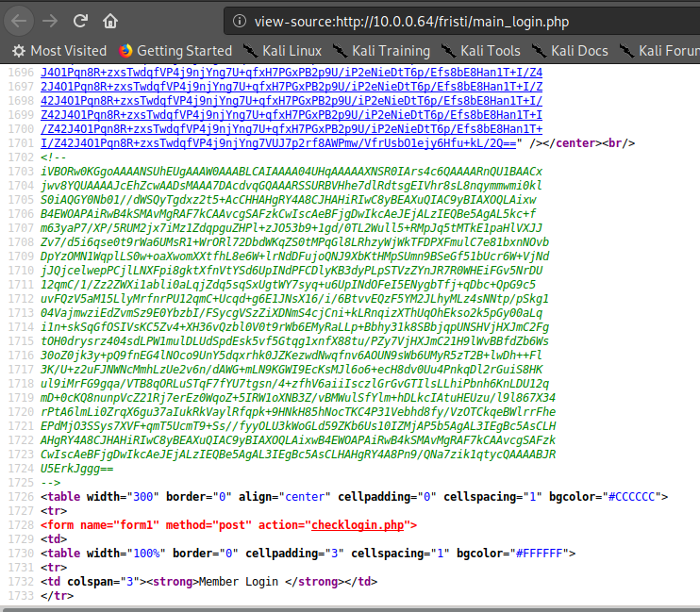Screen dimensions: 700x612
Task: Show site information in address bar
Action: 242,21
